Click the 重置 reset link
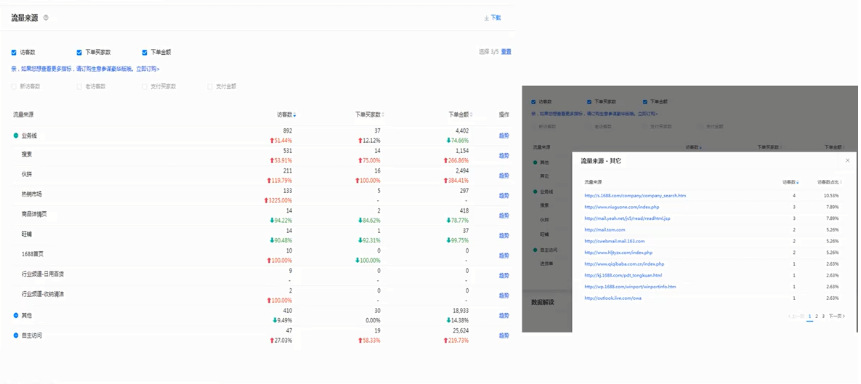 506,52
